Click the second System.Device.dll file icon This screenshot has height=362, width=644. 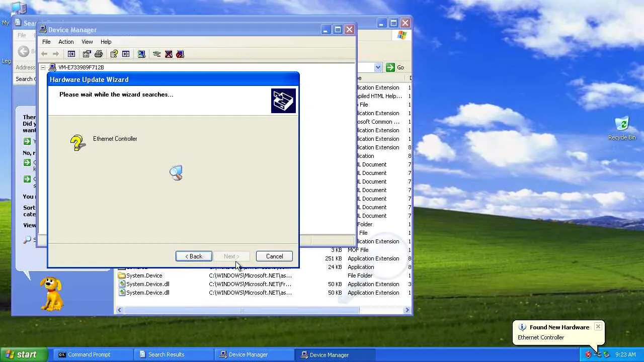121,293
